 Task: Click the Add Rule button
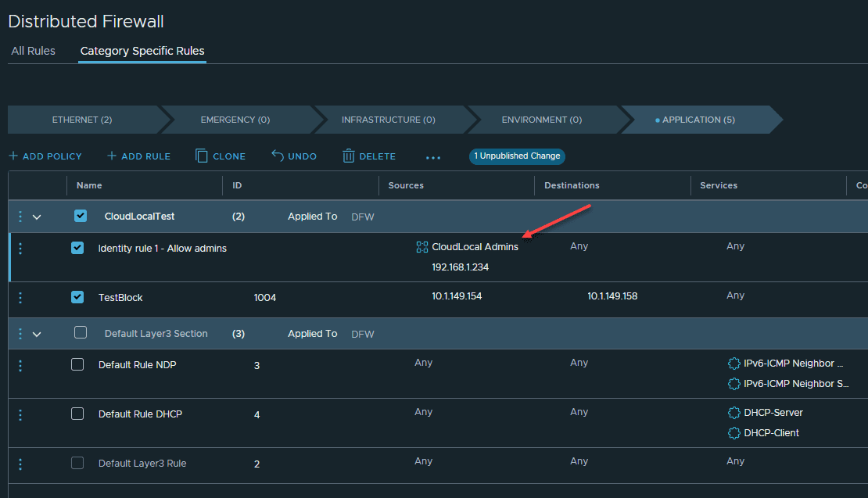[x=138, y=156]
